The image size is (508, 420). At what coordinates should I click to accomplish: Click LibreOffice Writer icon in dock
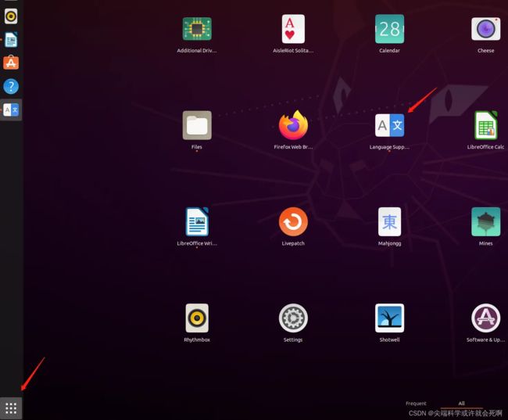click(11, 40)
